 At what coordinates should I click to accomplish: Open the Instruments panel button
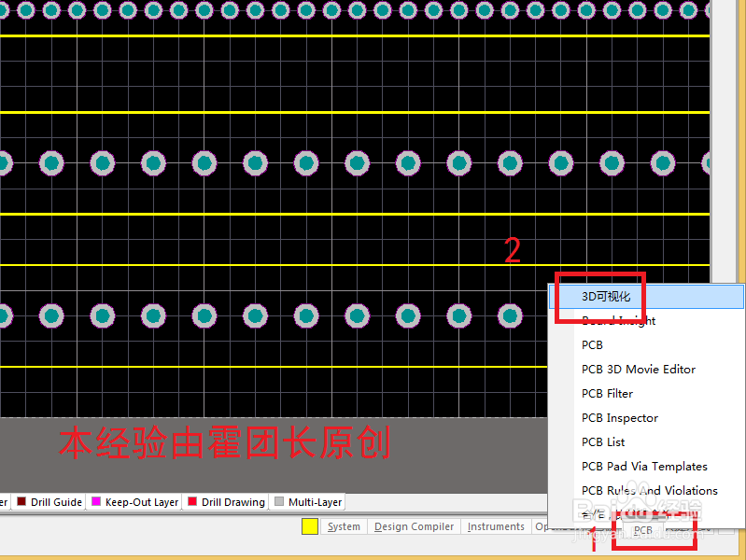point(496,526)
